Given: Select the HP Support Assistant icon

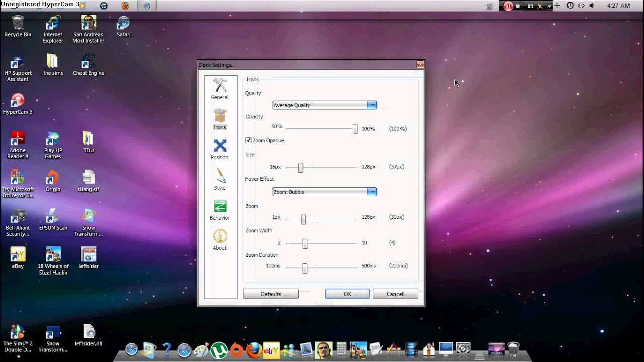Looking at the screenshot, I should [18, 68].
